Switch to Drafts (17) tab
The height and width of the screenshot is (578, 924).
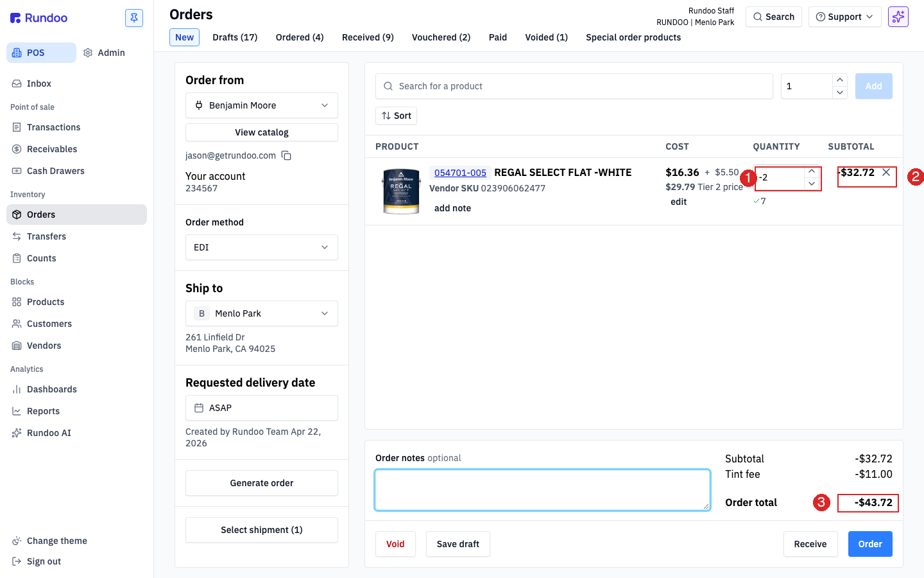pos(235,37)
